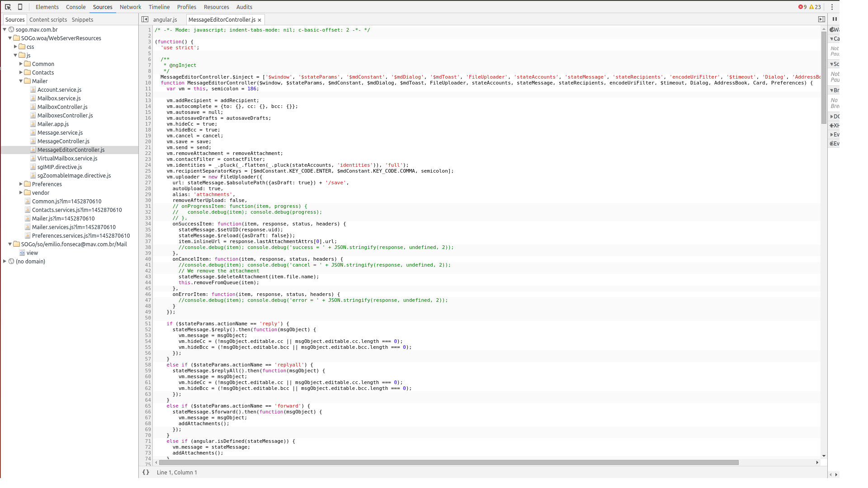Open MailboxController.js in the file tree
This screenshot has height=488, width=868.
coord(62,107)
